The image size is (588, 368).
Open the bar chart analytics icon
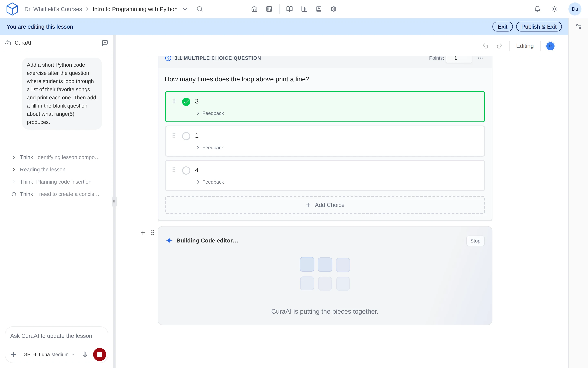(304, 9)
